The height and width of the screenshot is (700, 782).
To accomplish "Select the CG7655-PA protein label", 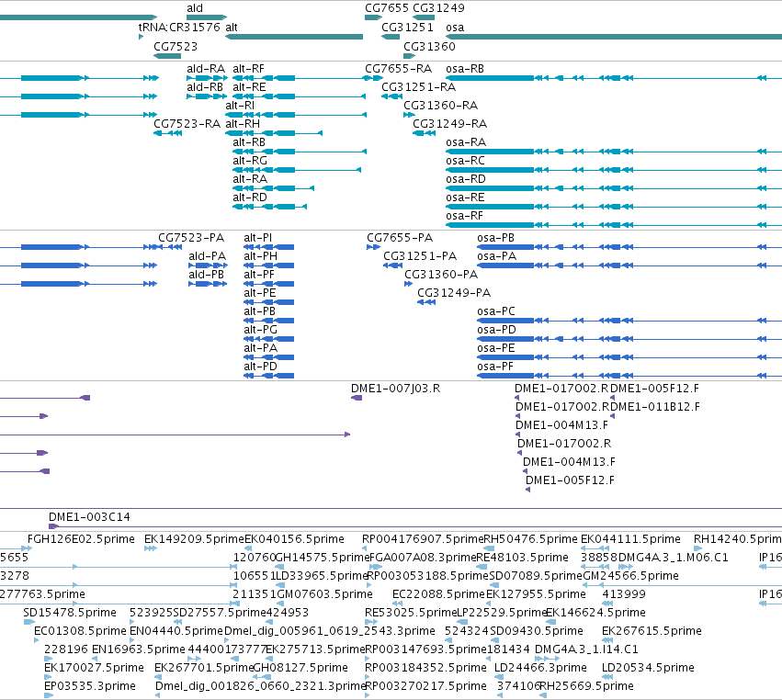I will (x=400, y=238).
